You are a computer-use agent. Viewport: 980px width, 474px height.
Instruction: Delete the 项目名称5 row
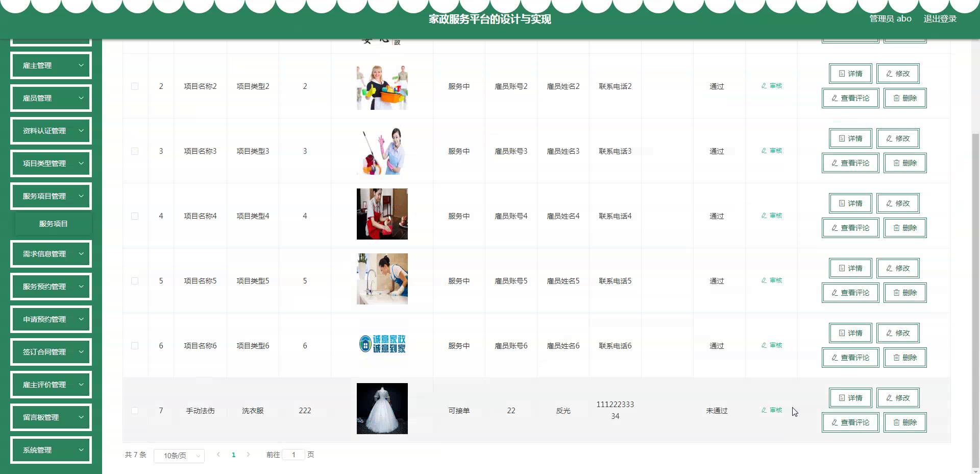pos(904,293)
